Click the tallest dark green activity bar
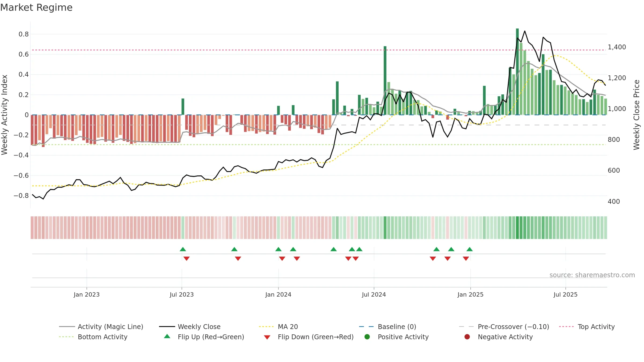Viewport: 644px width, 362px height. click(517, 72)
